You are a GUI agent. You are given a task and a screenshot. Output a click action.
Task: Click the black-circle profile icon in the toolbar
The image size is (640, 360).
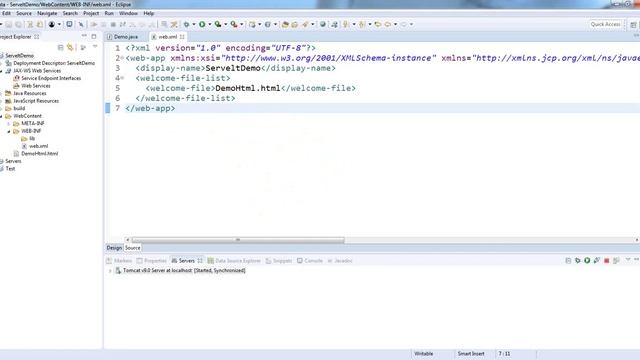tap(52, 24)
